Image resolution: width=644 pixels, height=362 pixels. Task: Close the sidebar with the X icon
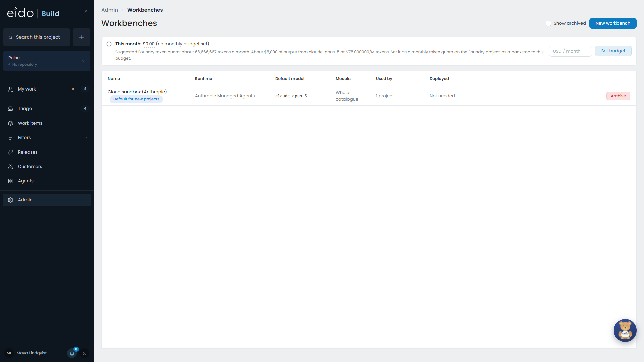pyautogui.click(x=86, y=11)
